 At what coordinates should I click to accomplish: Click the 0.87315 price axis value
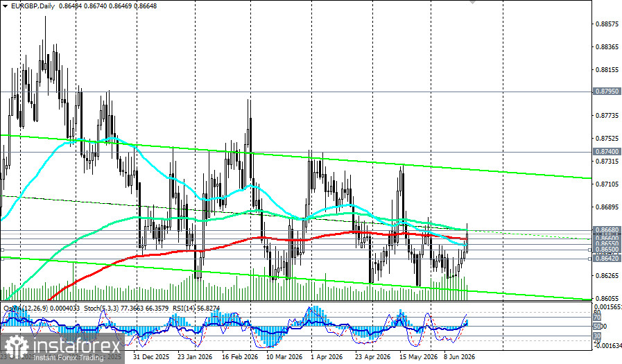[607, 162]
